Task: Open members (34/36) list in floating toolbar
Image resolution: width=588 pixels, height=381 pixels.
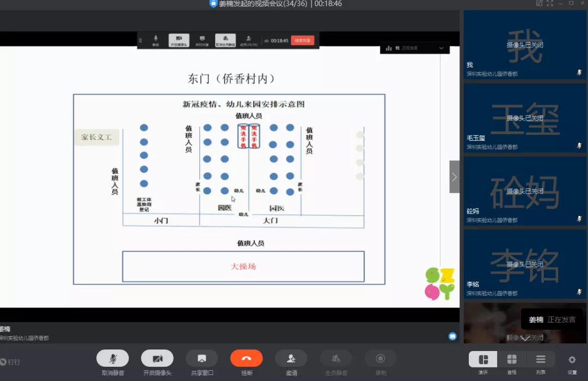Action: 249,40
